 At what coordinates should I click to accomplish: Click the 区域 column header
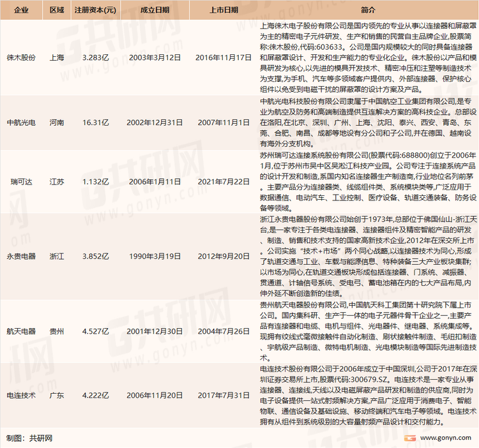click(x=57, y=10)
